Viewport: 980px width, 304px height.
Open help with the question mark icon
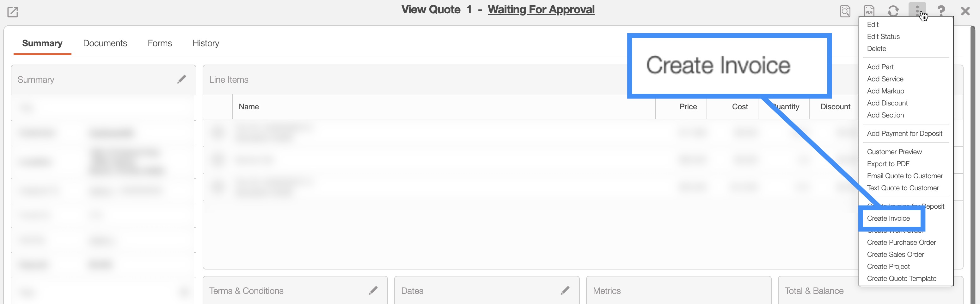click(x=941, y=11)
